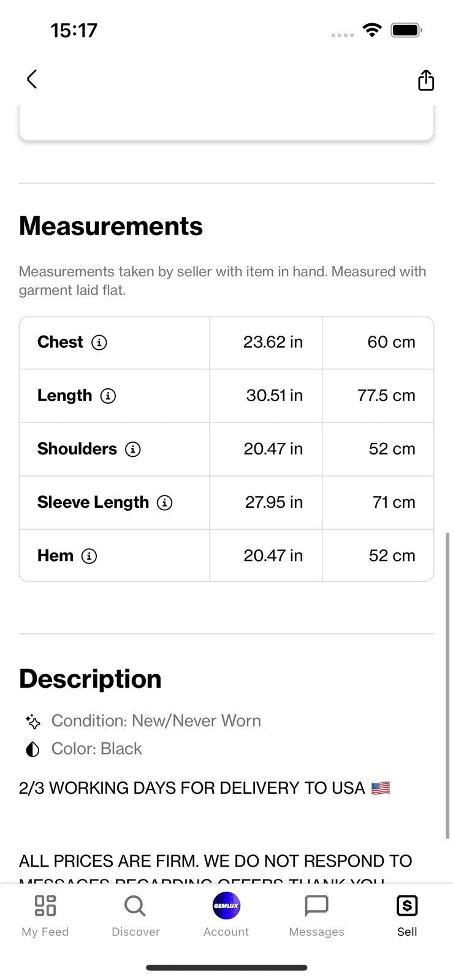Tap the Sleeve Length 71 cm cell
Image resolution: width=453 pixels, height=980 pixels.
(x=378, y=502)
